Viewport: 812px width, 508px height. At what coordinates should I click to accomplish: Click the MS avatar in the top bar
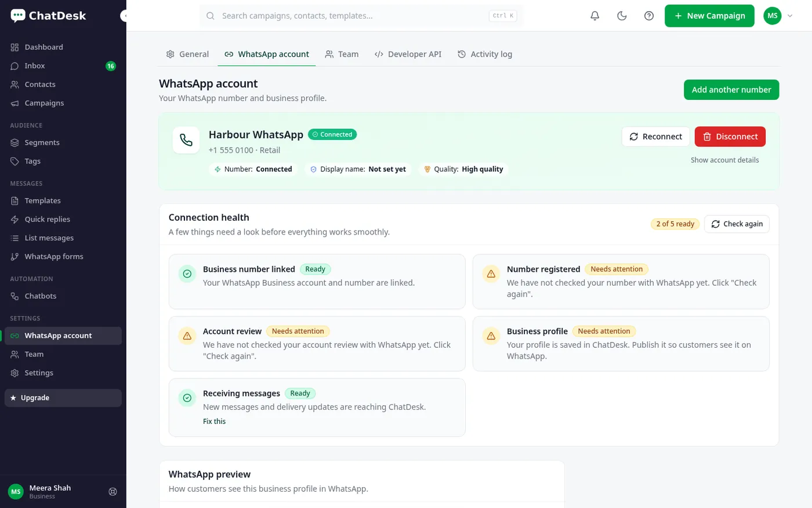tap(772, 16)
